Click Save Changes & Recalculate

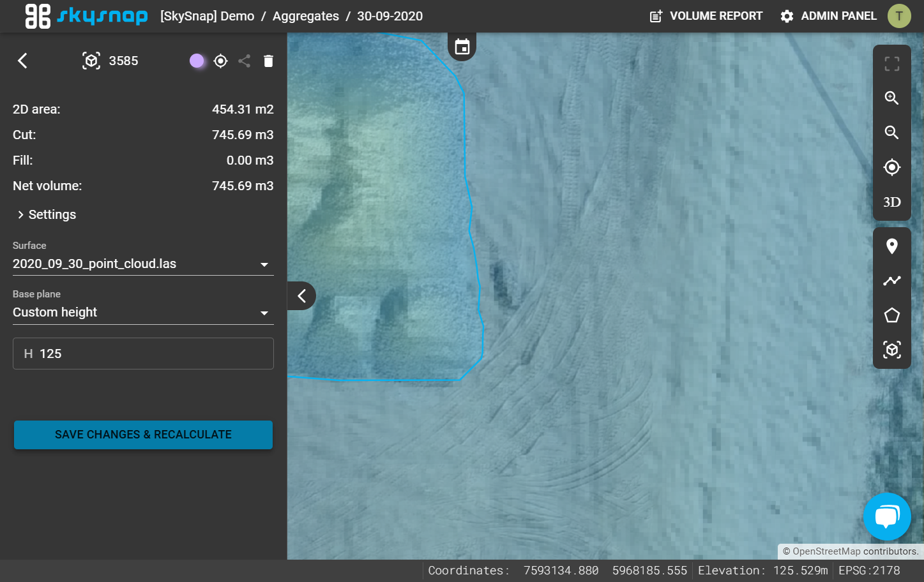[x=143, y=435]
